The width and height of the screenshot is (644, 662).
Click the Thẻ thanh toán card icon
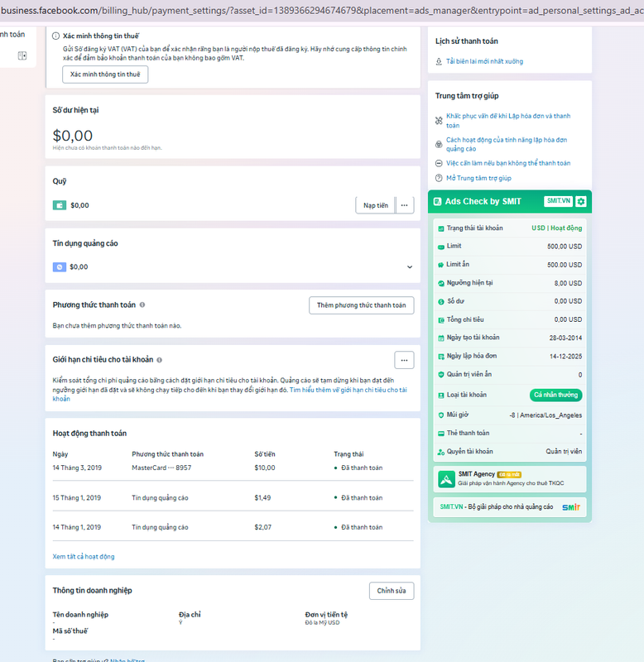pos(441,434)
